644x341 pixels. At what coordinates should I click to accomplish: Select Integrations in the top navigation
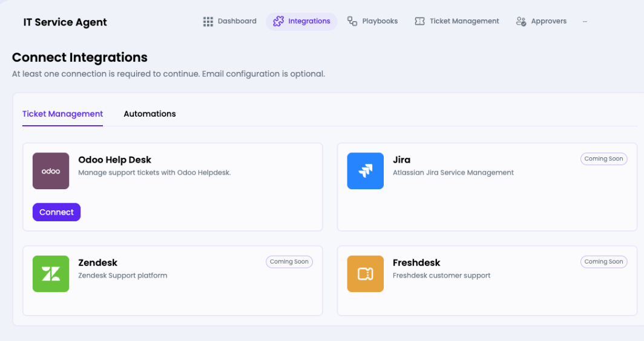point(301,21)
